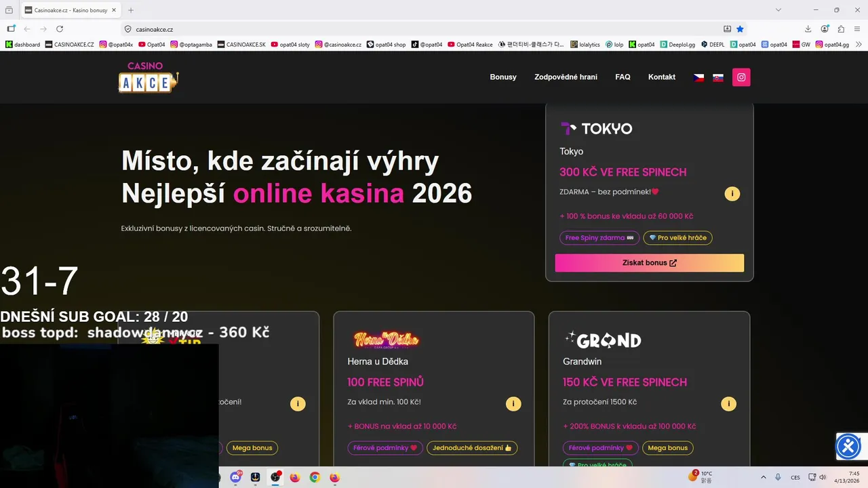Open microphone icon in system tray
868x488 pixels.
pyautogui.click(x=778, y=477)
